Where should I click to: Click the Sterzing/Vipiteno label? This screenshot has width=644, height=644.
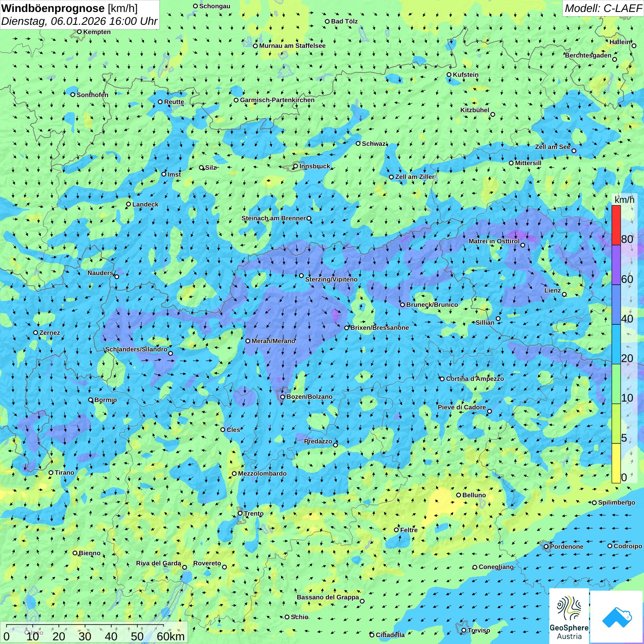331,279
